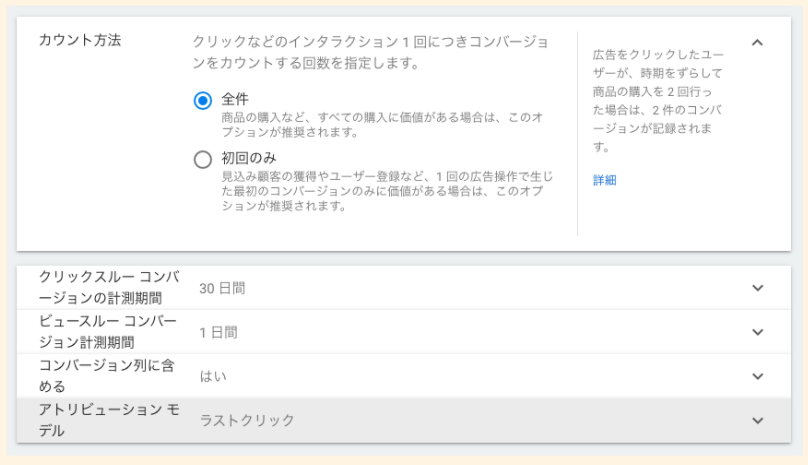
Task: Click the 初回のみ option label text
Action: click(x=249, y=158)
